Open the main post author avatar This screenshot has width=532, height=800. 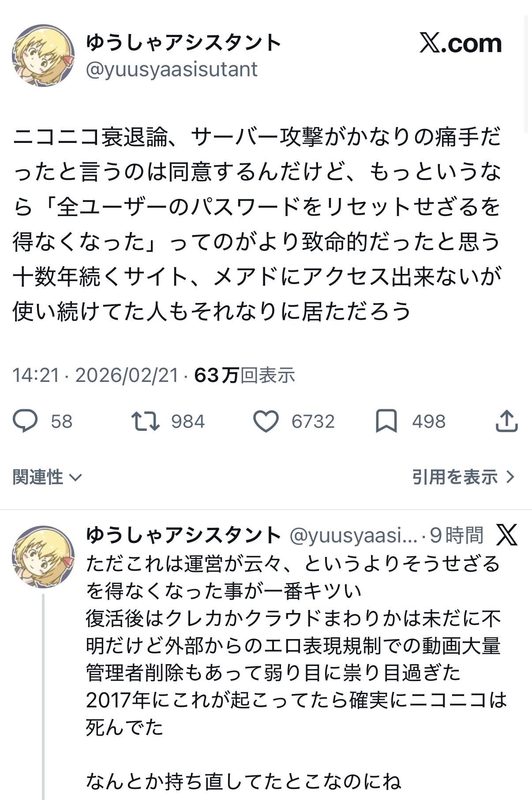[x=43, y=56]
